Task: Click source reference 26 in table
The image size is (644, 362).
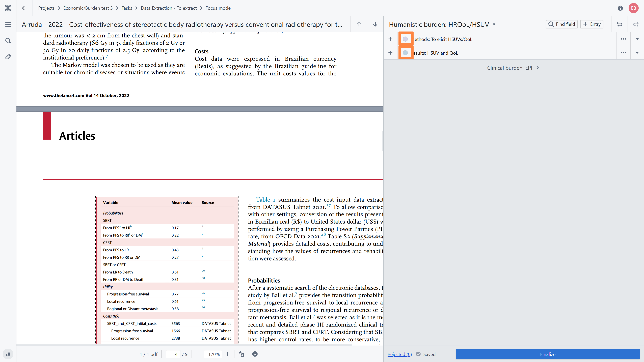Action: pyautogui.click(x=203, y=307)
